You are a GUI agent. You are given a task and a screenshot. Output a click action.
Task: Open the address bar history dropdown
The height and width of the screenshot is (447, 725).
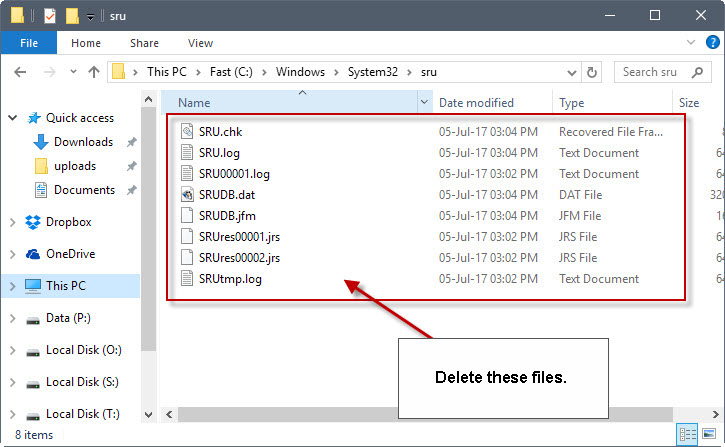point(571,73)
